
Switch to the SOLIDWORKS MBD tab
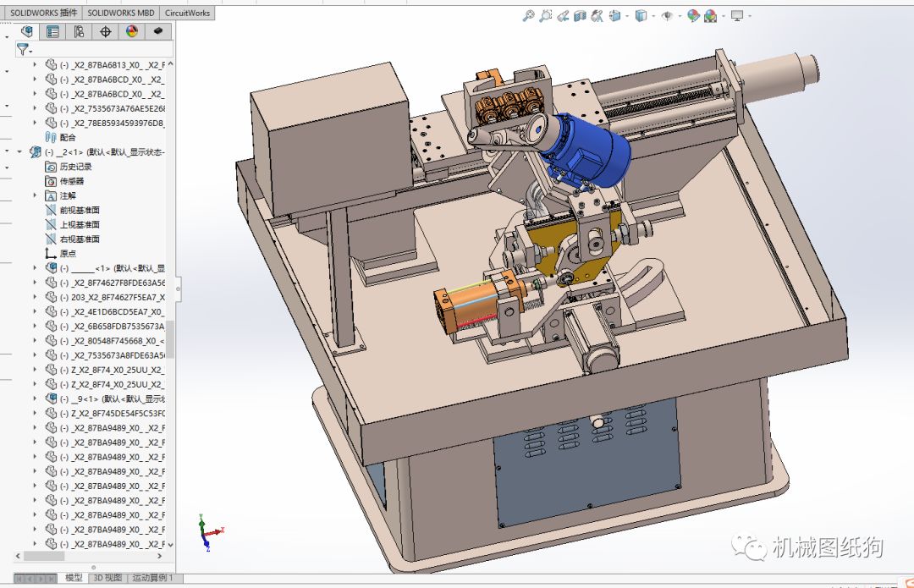click(121, 13)
